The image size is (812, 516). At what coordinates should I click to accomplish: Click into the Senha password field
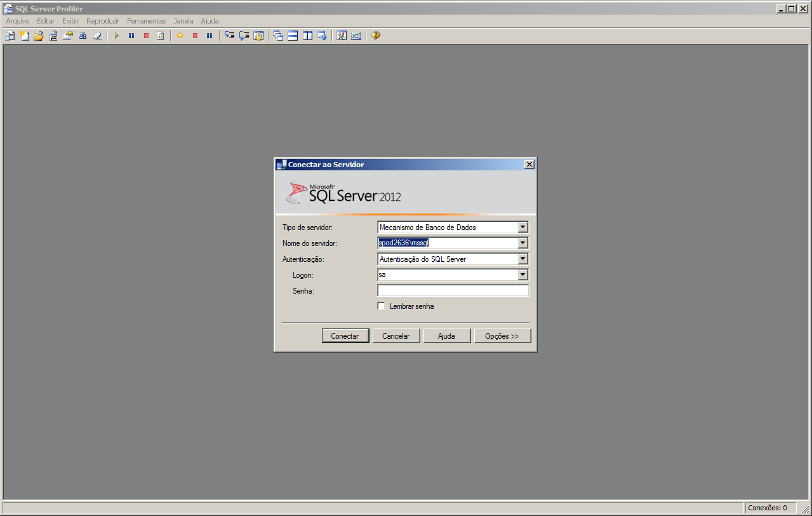tap(453, 290)
